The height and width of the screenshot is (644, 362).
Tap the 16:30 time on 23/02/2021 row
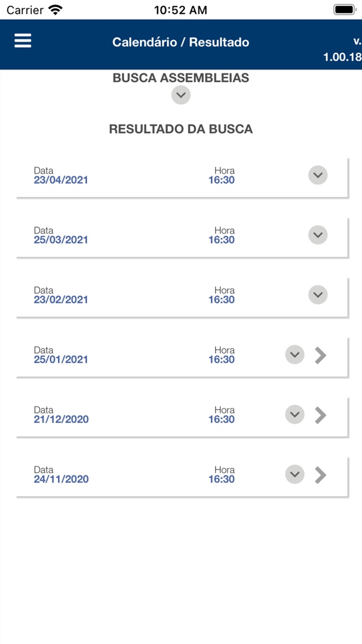[x=221, y=300]
